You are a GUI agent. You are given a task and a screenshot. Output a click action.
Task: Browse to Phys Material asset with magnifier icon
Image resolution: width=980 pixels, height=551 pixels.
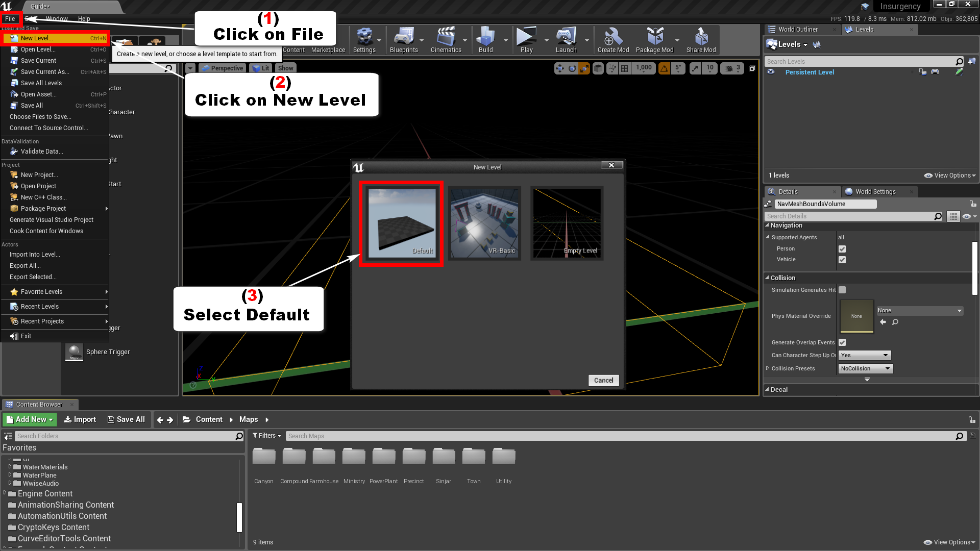[x=895, y=322]
